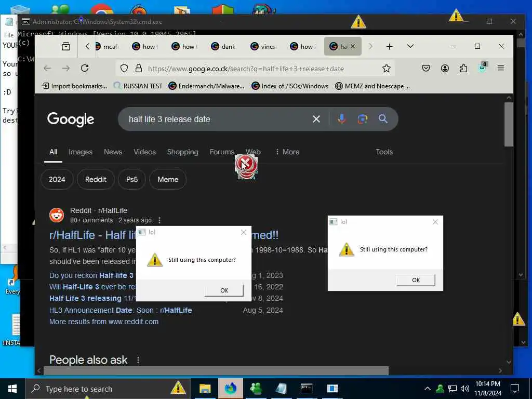
Task: Add a new tab with the plus icon
Action: coord(390,46)
